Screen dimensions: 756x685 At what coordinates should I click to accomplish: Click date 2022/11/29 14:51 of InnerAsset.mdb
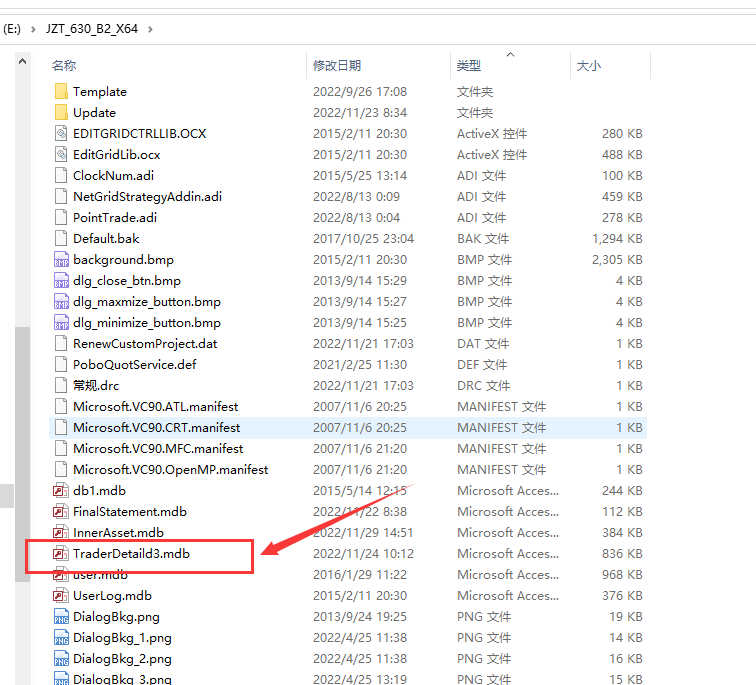click(364, 533)
